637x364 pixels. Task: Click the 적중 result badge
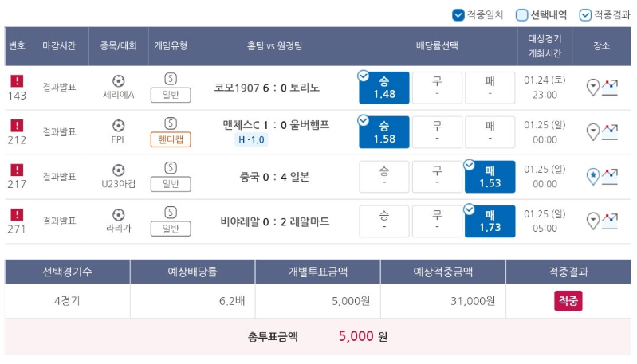(568, 301)
